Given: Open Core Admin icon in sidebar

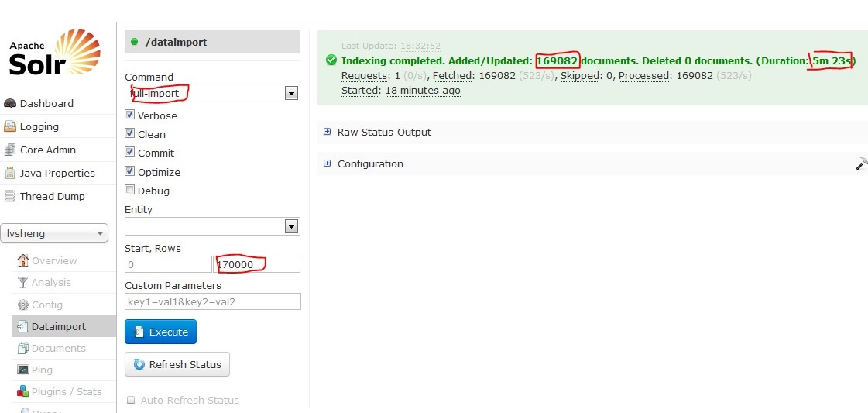Looking at the screenshot, I should pos(10,150).
